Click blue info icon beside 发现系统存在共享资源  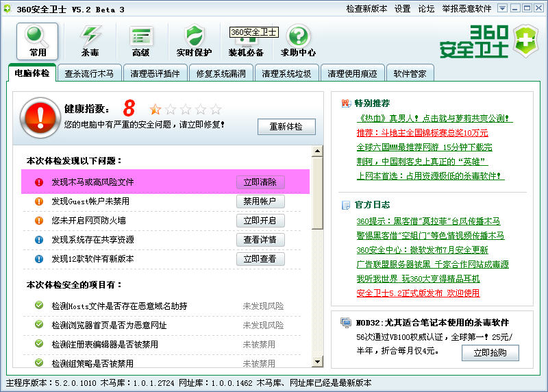(x=39, y=240)
